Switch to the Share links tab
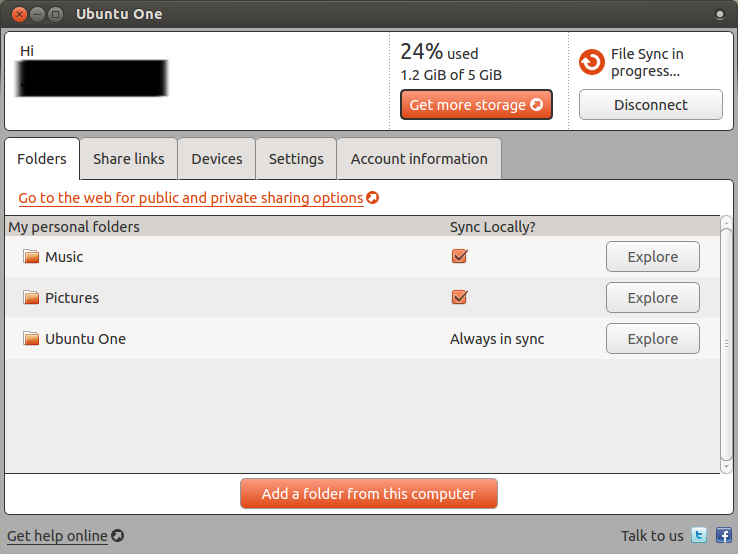The width and height of the screenshot is (738, 554). coord(128,159)
